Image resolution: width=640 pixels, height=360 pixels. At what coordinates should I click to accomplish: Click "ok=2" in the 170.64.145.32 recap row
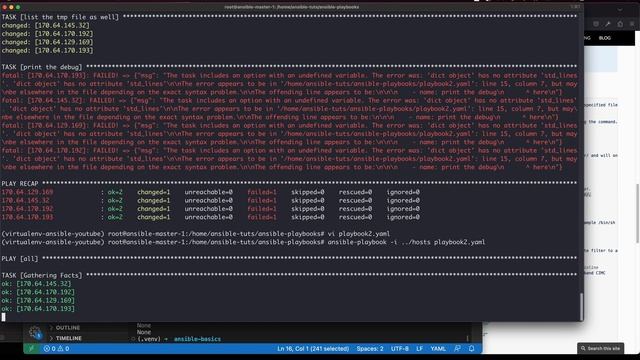[x=115, y=200]
